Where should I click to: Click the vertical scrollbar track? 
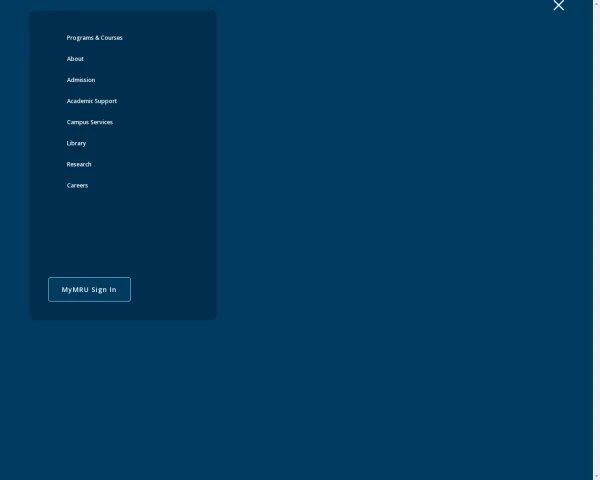(597, 240)
